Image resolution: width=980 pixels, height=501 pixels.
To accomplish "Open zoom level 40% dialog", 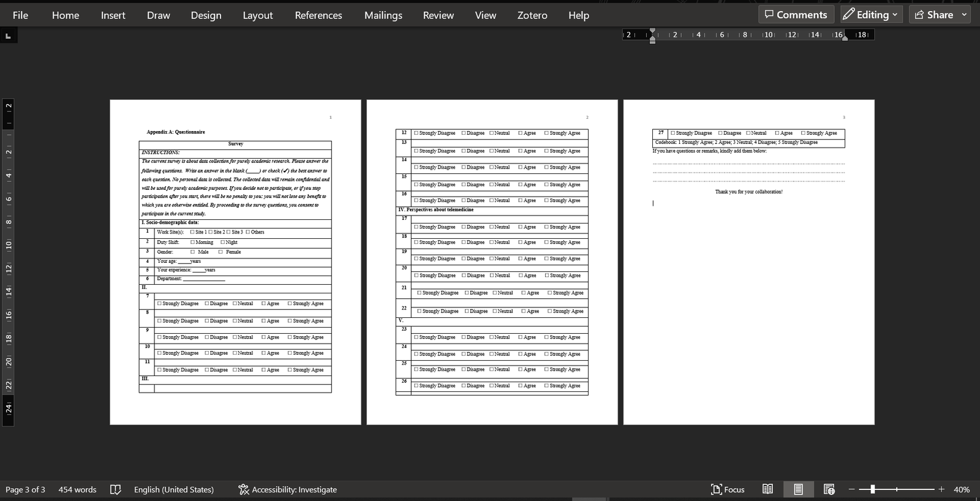I will coord(962,489).
